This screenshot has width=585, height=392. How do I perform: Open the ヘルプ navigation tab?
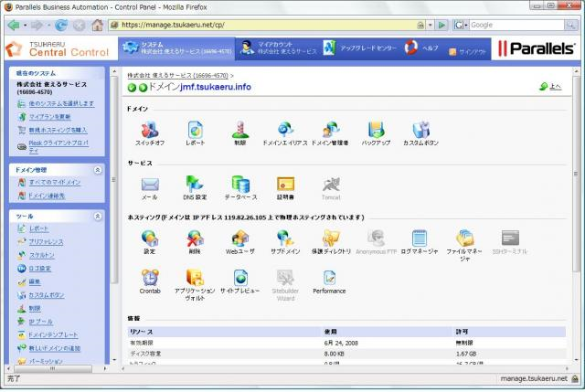(421, 48)
